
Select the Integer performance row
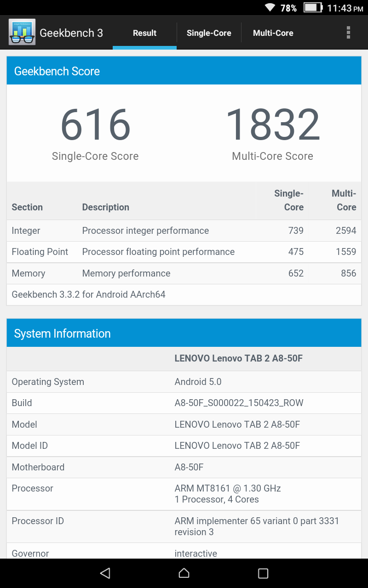pyautogui.click(x=184, y=231)
